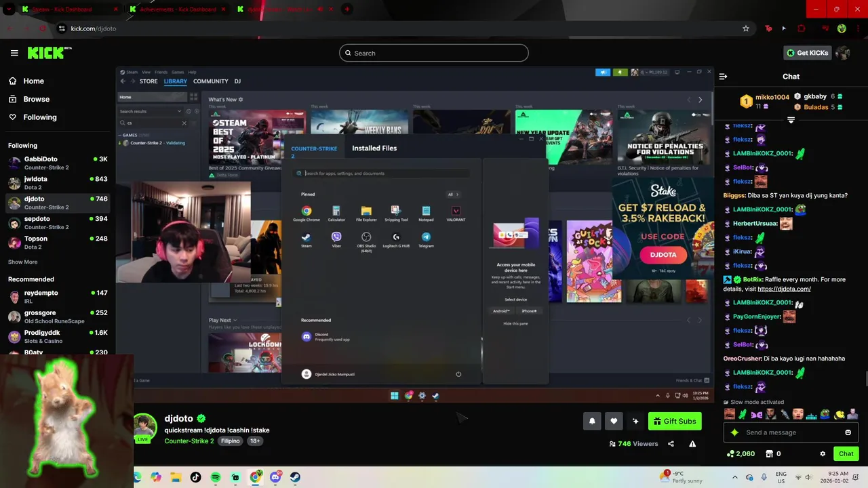Open Prodigyddk in Recommended list
Viewport: 868px width, 488px height.
58,337
